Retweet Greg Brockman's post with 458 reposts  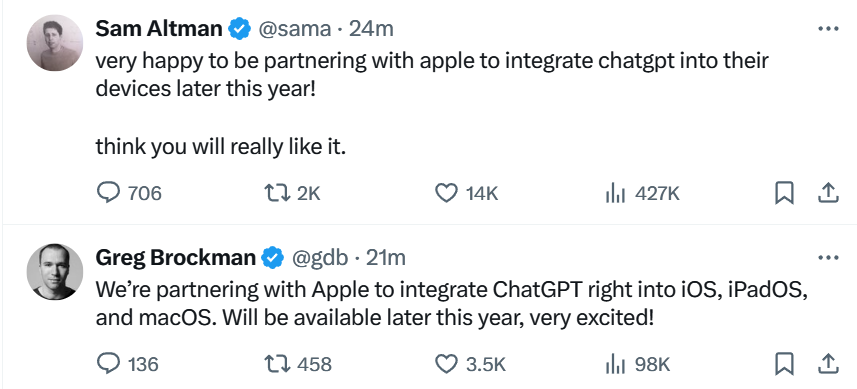tap(298, 363)
